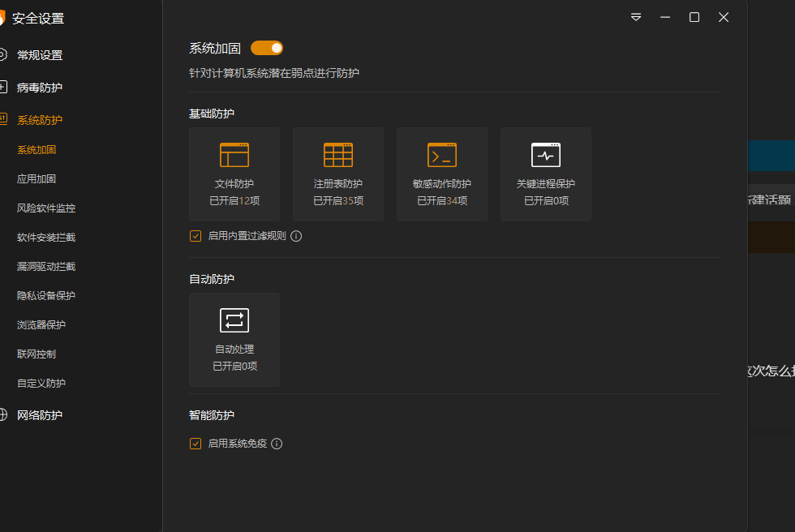Toggle the 系统加固 switch off

pyautogui.click(x=267, y=48)
